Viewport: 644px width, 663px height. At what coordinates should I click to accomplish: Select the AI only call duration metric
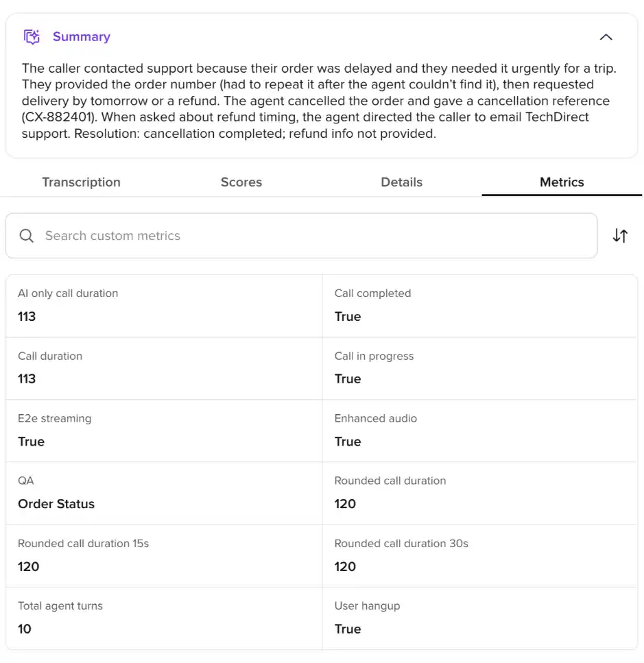164,306
